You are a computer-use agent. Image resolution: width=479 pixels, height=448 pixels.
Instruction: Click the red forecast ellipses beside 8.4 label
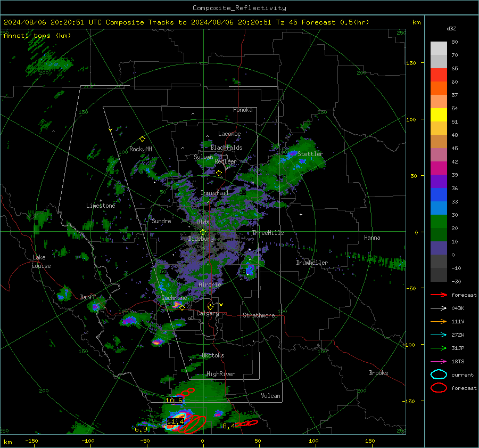247,423
